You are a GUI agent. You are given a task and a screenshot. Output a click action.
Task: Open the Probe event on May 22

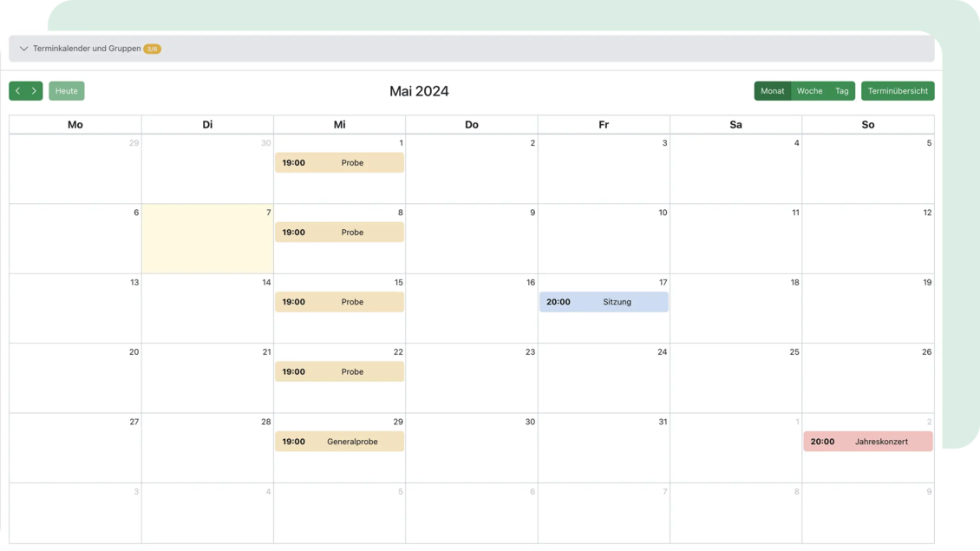click(x=339, y=371)
